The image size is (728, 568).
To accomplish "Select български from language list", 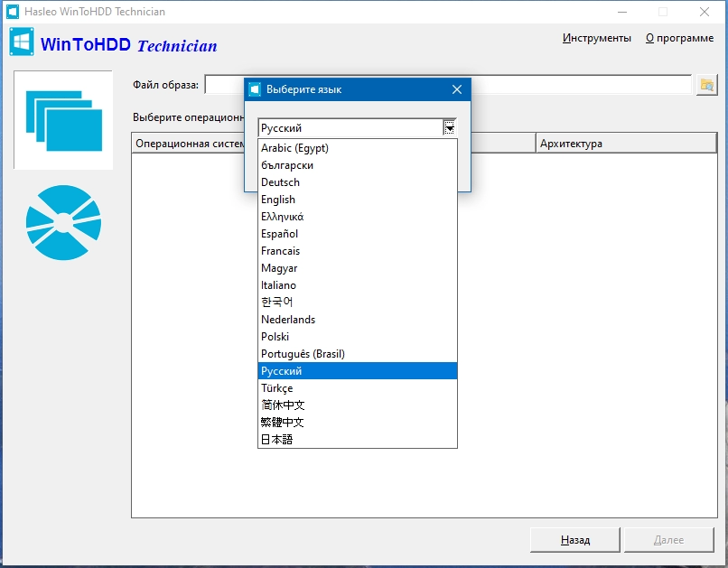I will (358, 165).
